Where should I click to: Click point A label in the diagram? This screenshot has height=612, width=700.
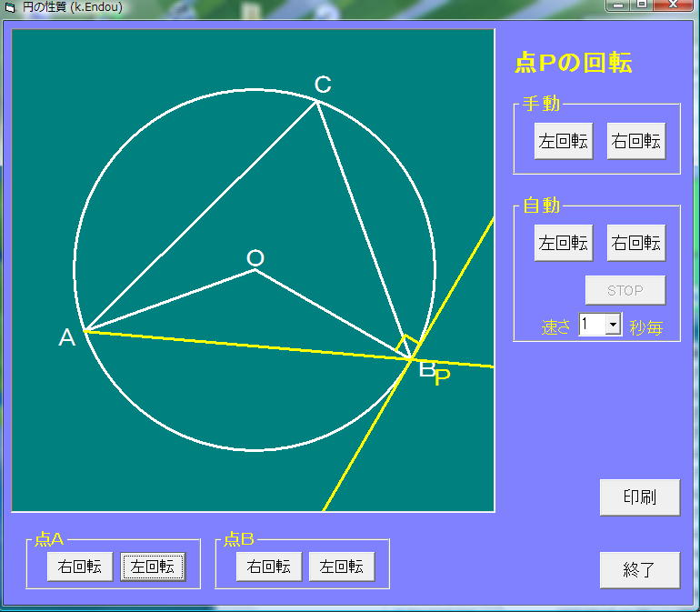coord(67,337)
